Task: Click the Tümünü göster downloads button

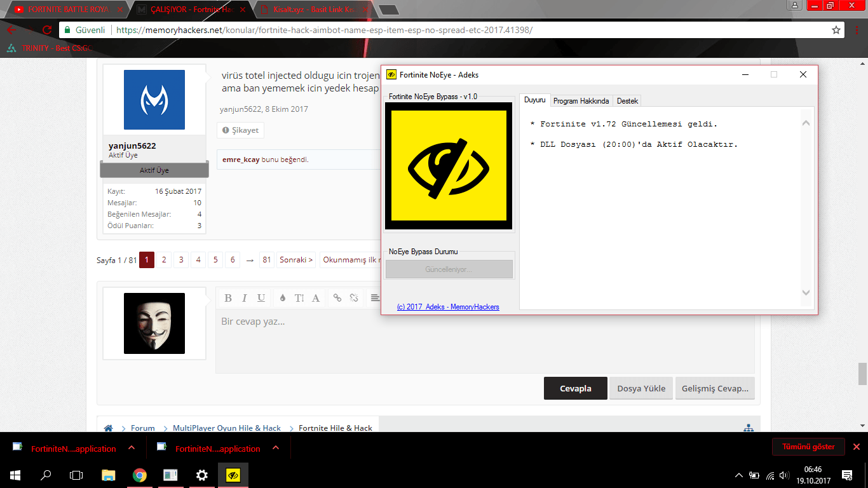Action: [x=808, y=447]
